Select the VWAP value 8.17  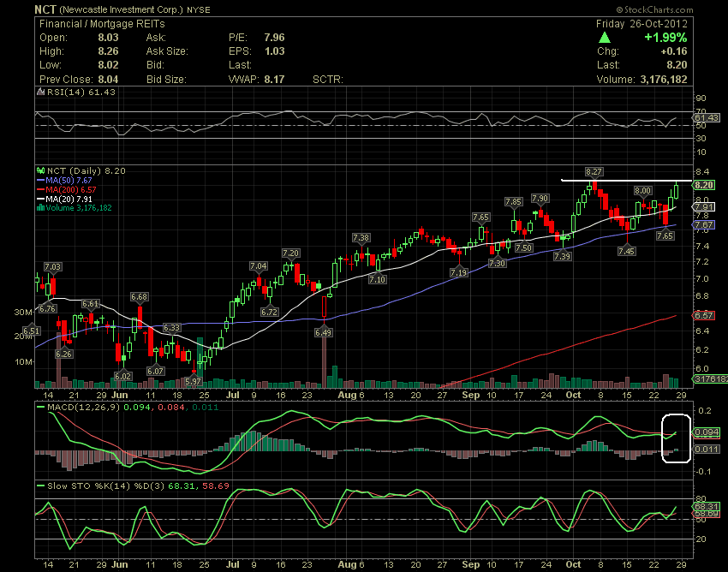coord(274,80)
